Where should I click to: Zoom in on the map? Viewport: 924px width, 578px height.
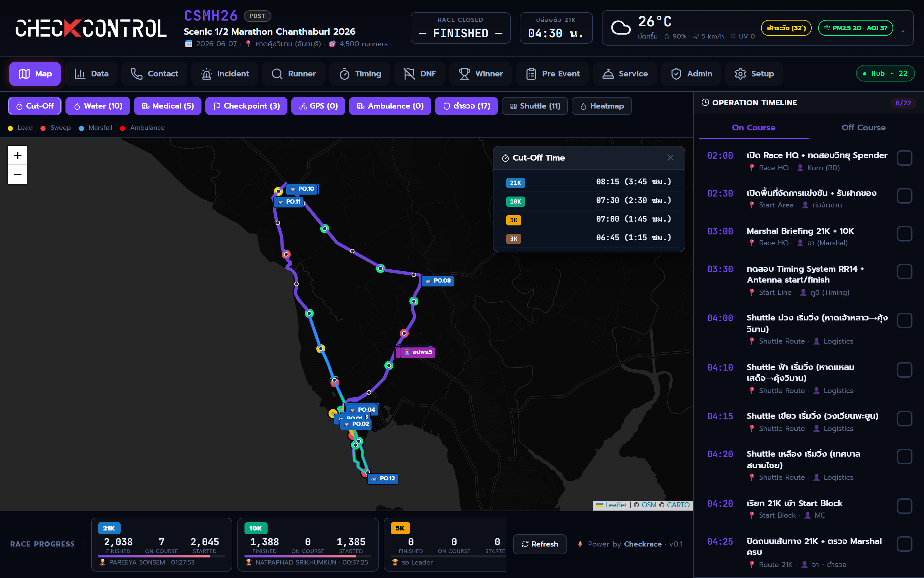point(17,156)
